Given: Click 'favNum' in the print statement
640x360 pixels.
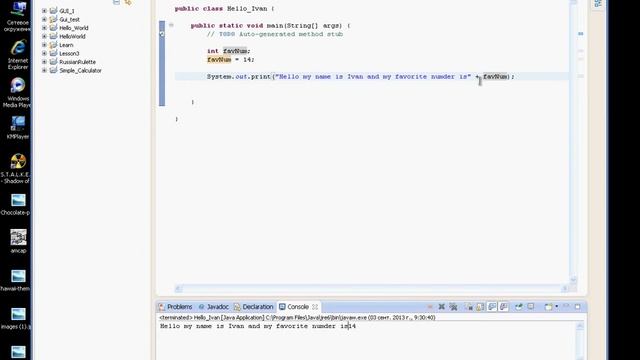Looking at the screenshot, I should [495, 76].
